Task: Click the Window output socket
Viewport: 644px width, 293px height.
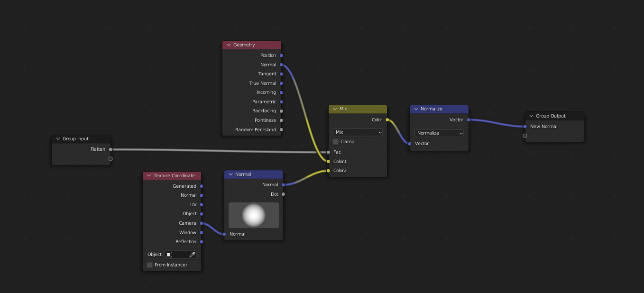Action: coord(201,233)
